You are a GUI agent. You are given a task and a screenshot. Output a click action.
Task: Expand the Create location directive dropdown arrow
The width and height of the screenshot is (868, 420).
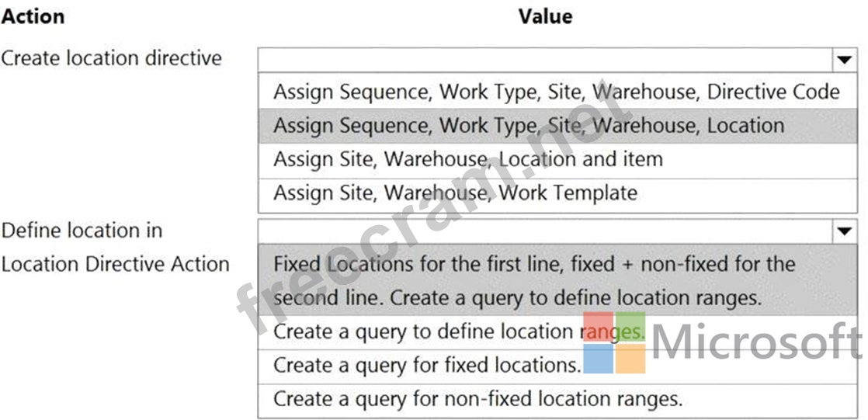click(842, 59)
